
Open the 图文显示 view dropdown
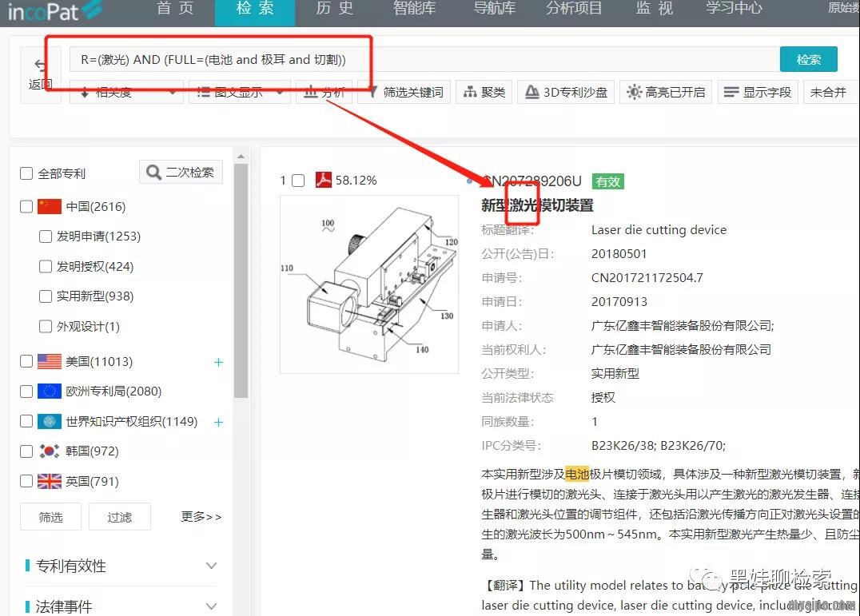(x=239, y=92)
